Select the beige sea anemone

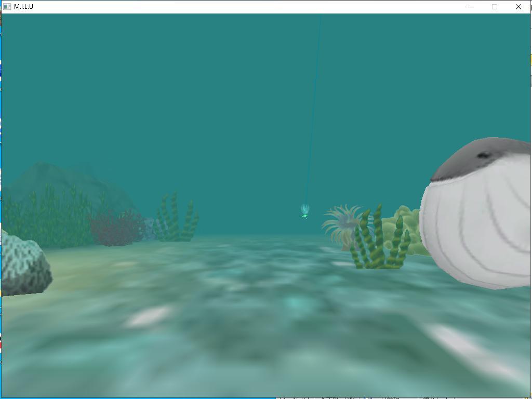click(339, 223)
